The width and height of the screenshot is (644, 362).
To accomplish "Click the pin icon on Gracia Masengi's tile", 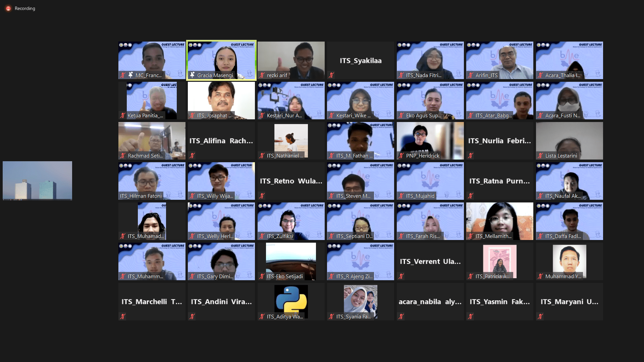I will point(192,75).
